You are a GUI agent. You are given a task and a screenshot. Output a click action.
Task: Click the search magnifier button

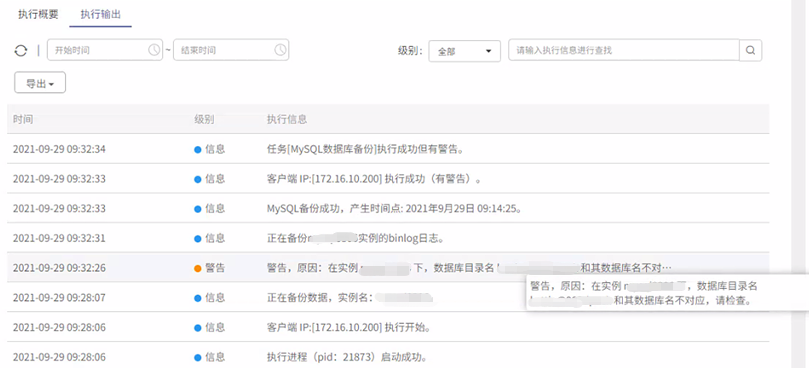coord(751,51)
